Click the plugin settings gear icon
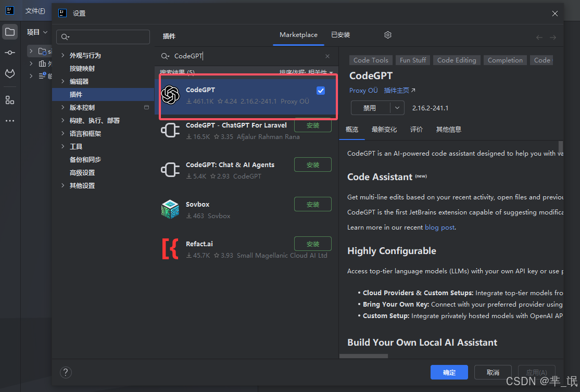The width and height of the screenshot is (580, 392). (388, 35)
